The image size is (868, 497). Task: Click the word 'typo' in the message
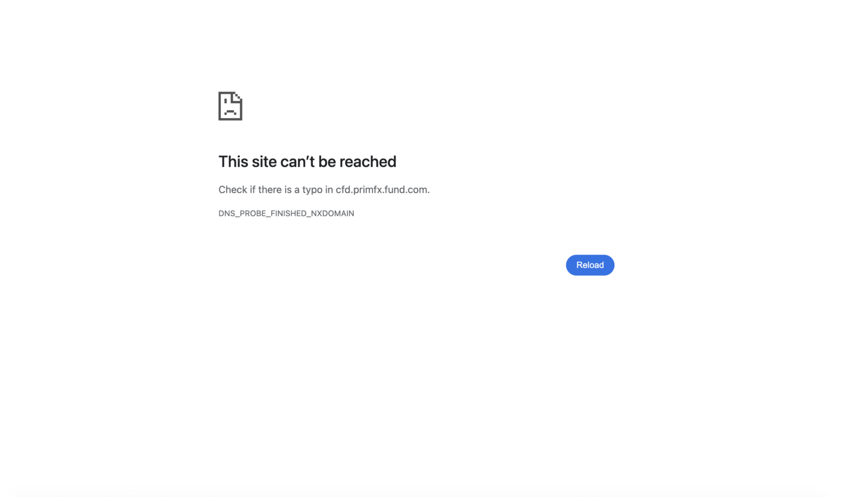click(312, 190)
